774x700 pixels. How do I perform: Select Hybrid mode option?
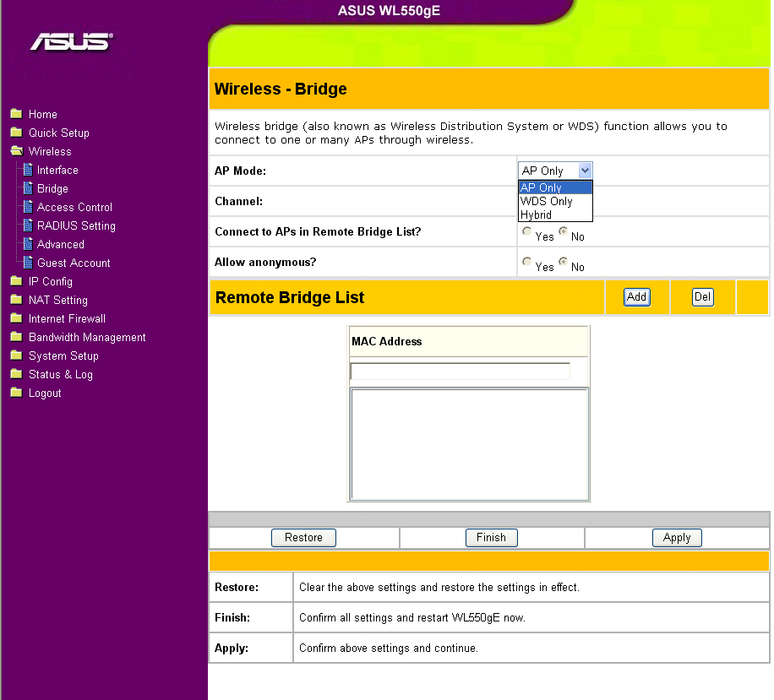pyautogui.click(x=555, y=214)
